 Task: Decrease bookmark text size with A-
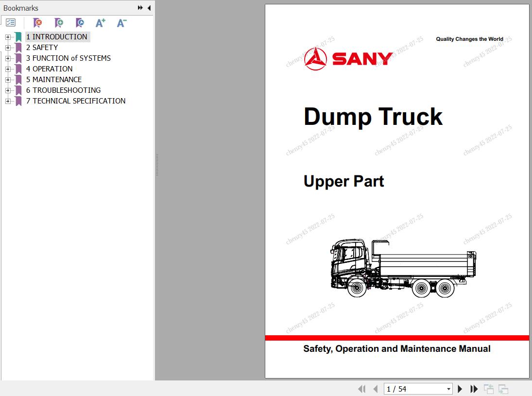click(121, 23)
